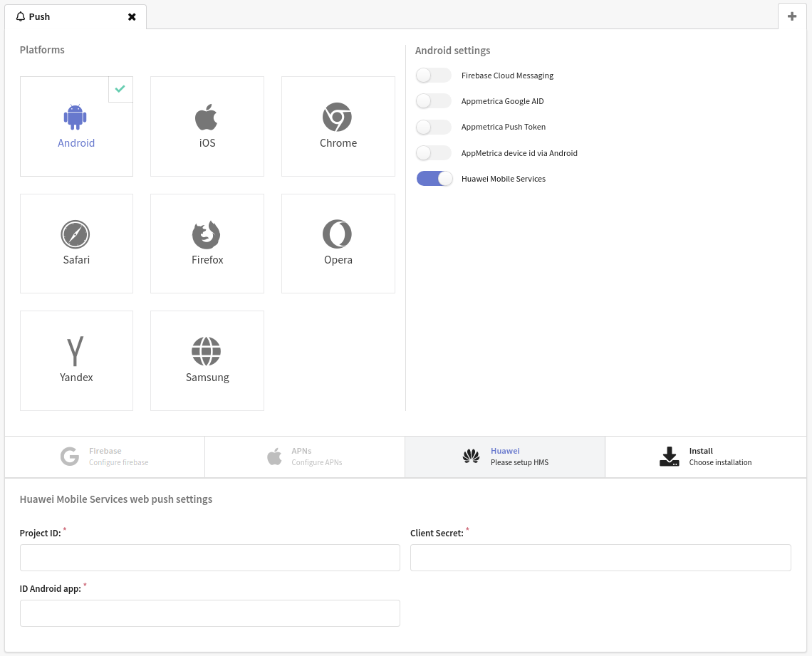Turn on Appmetrica Google AID
The image size is (812, 656).
[434, 101]
